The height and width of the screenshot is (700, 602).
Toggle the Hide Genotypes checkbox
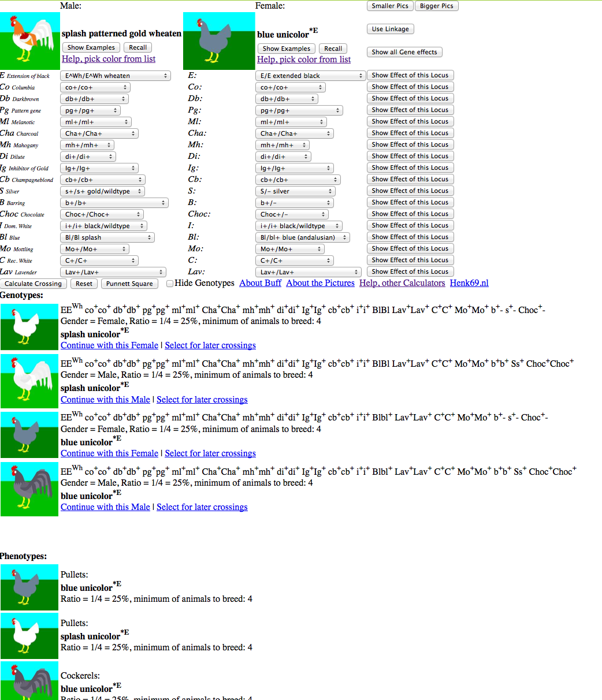(170, 284)
